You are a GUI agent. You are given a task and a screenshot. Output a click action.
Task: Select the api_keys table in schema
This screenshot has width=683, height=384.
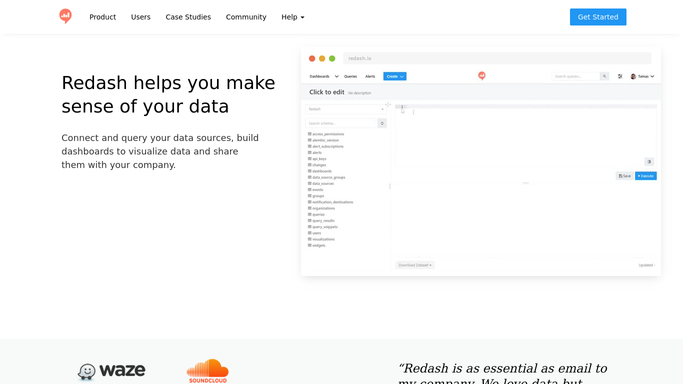pos(319,159)
